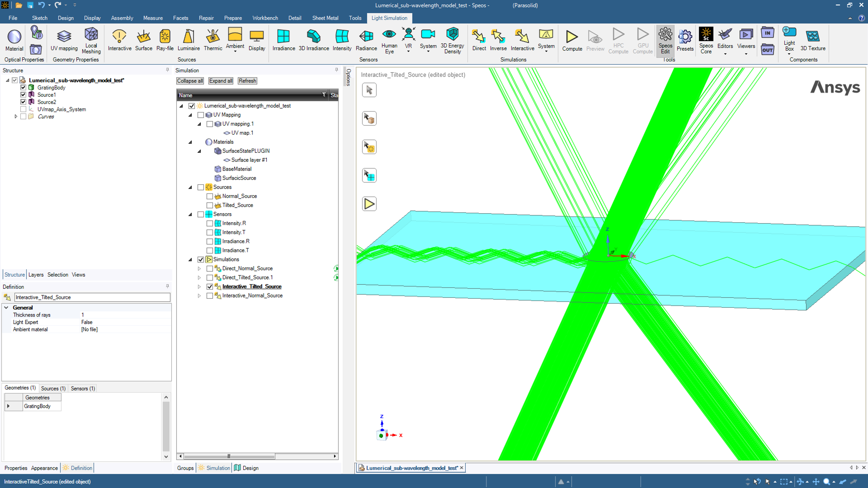Create a Luminaire source
The image size is (868, 488).
point(188,40)
